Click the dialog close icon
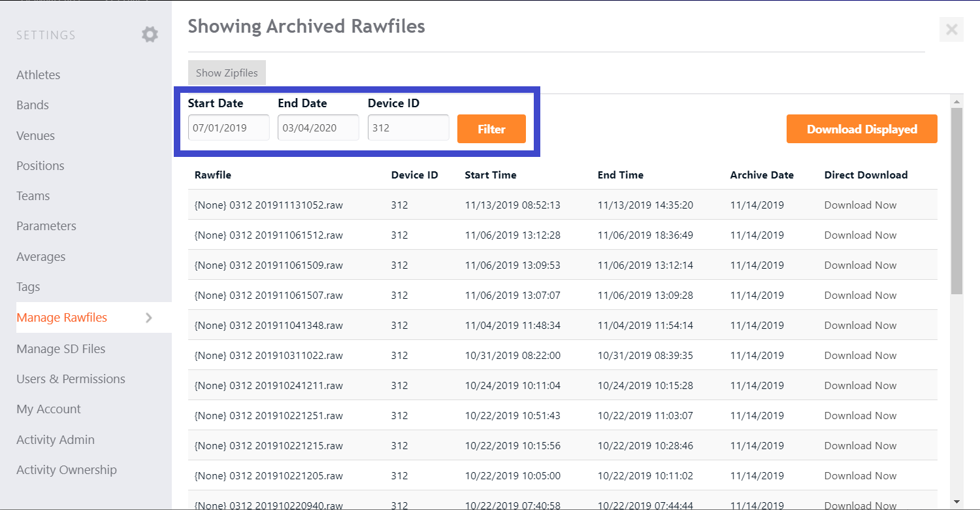Image resolution: width=980 pixels, height=510 pixels. click(951, 29)
